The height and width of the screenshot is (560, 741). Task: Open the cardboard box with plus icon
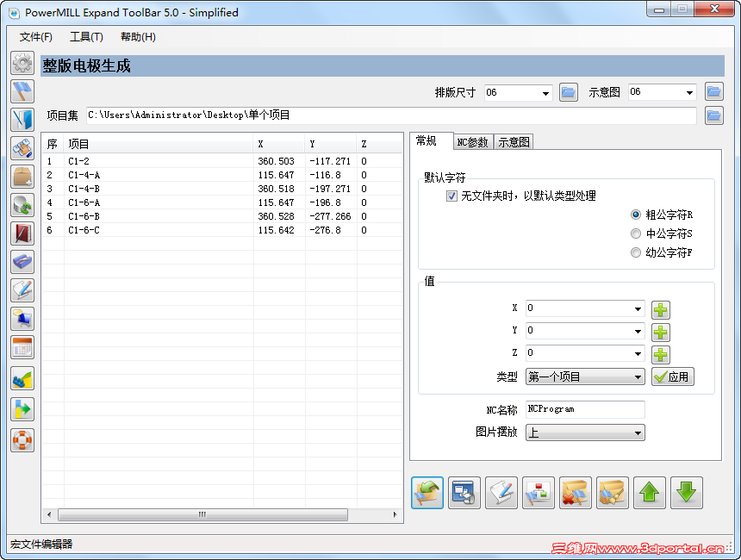(22, 177)
